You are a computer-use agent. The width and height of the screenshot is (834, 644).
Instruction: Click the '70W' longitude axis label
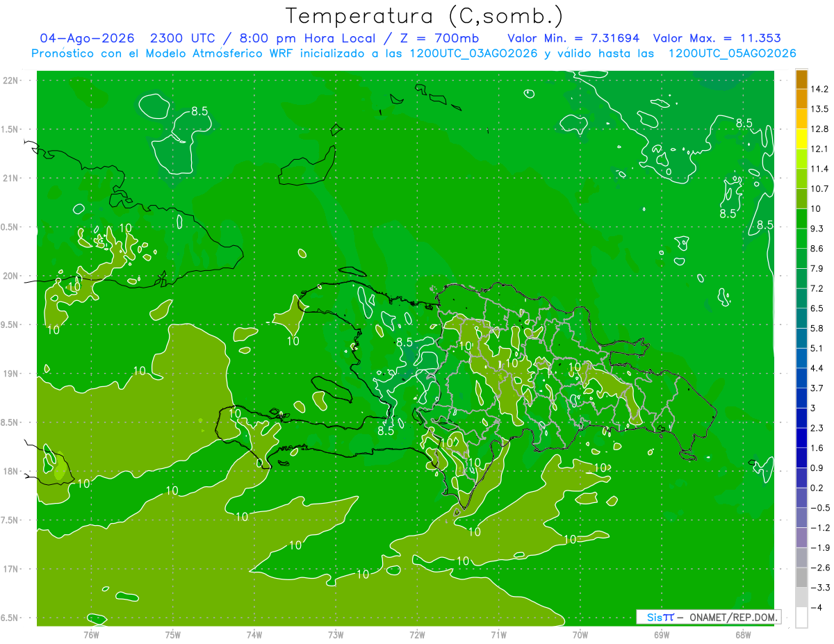pyautogui.click(x=580, y=634)
